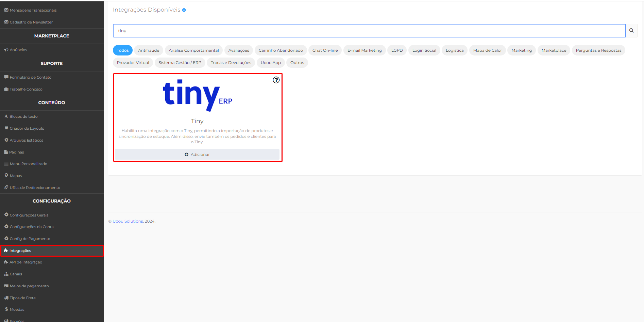Focus the integrations search field
Image resolution: width=644 pixels, height=322 pixels.
point(369,31)
